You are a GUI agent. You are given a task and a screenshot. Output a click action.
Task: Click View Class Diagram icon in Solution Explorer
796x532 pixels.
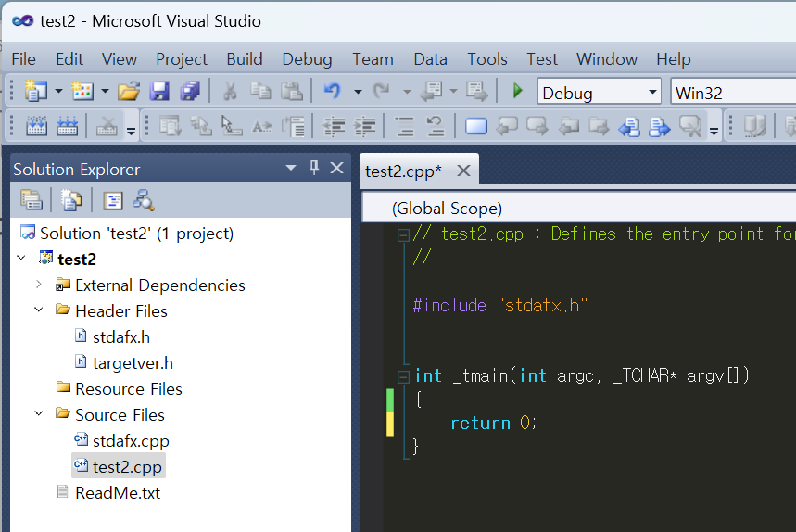(143, 200)
